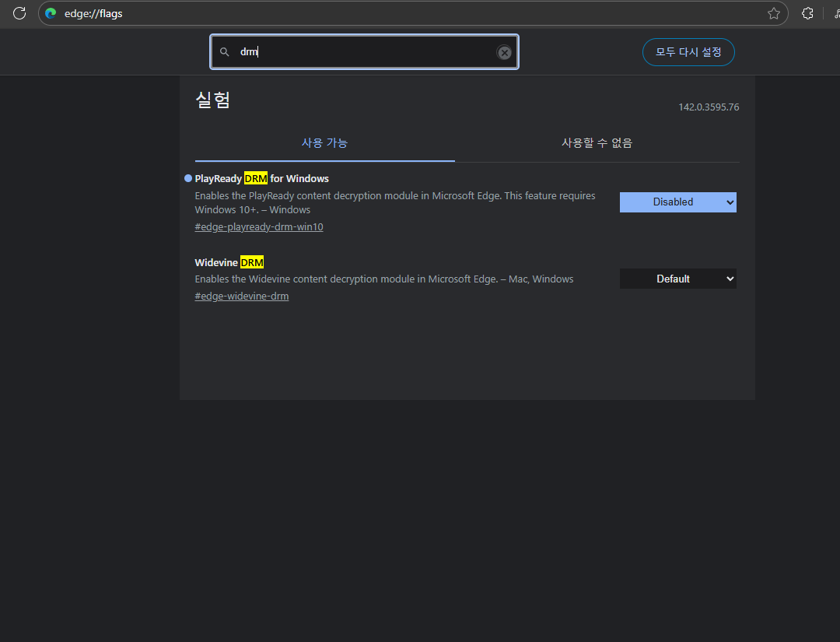Switch to the 사용 가능 tab
The height and width of the screenshot is (642, 840).
(x=324, y=143)
